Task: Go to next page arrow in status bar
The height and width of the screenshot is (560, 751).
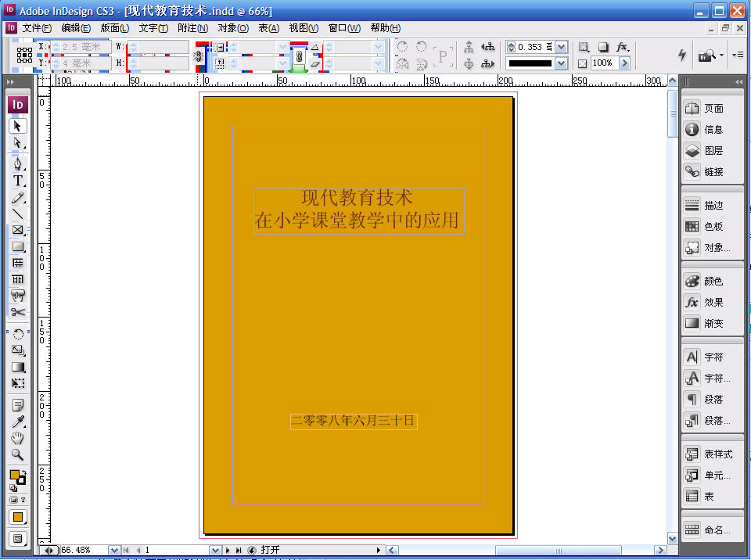Action: [x=228, y=551]
